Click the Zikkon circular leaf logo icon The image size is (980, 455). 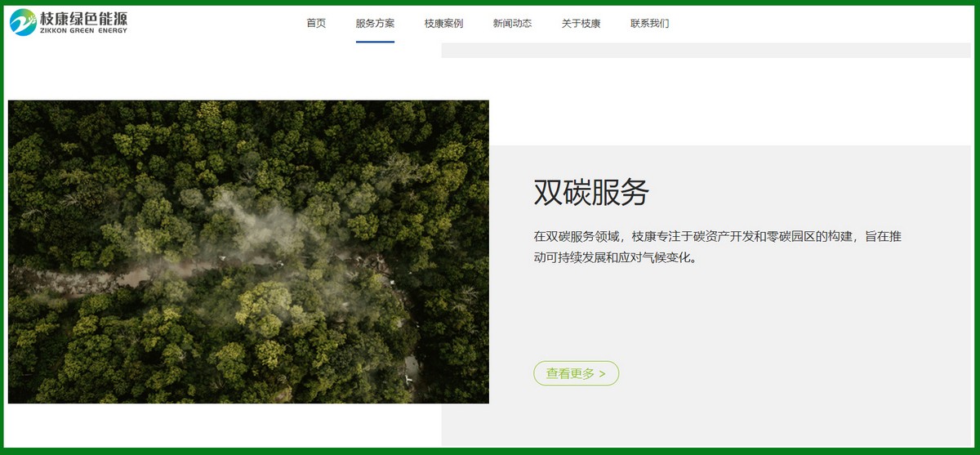pos(22,23)
